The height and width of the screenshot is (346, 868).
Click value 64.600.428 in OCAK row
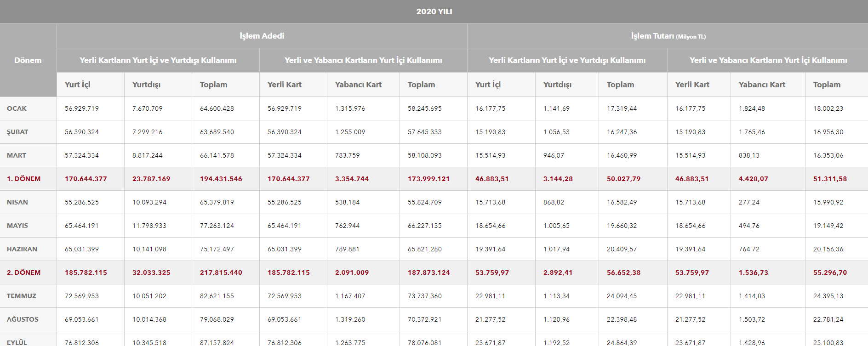click(x=217, y=108)
